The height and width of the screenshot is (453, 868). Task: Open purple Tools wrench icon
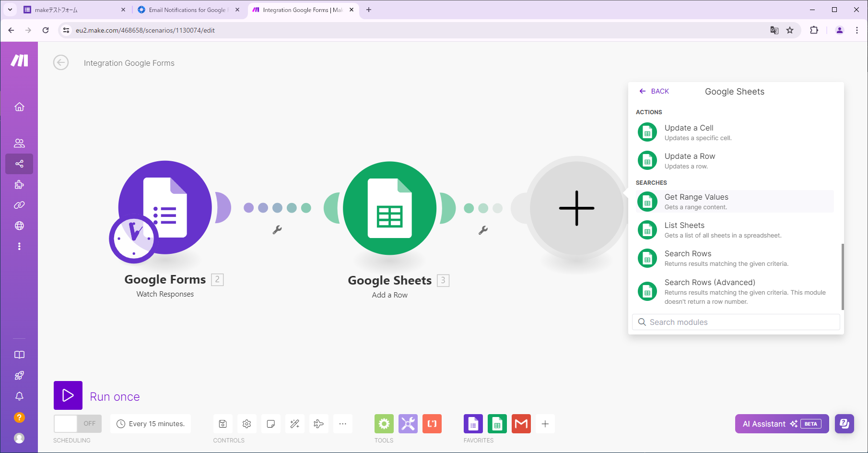[408, 424]
